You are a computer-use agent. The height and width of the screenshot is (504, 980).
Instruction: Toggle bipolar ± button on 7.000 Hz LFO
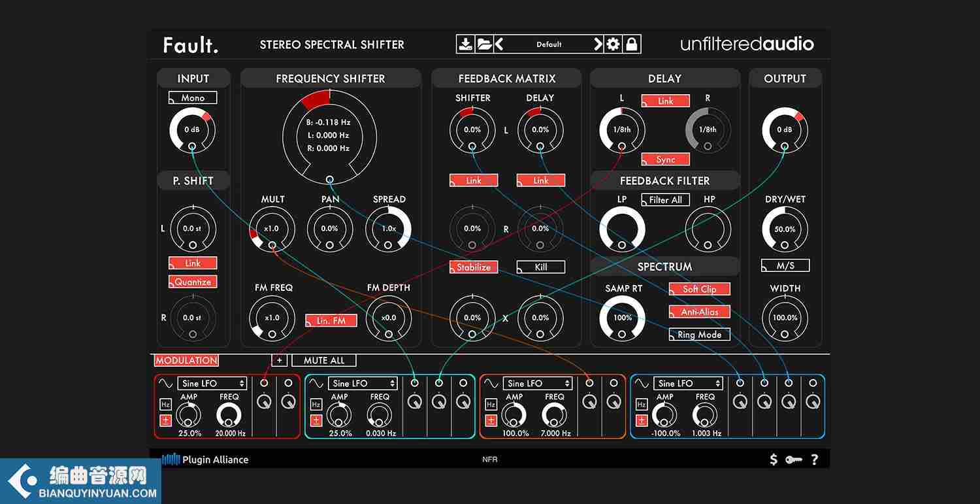491,420
